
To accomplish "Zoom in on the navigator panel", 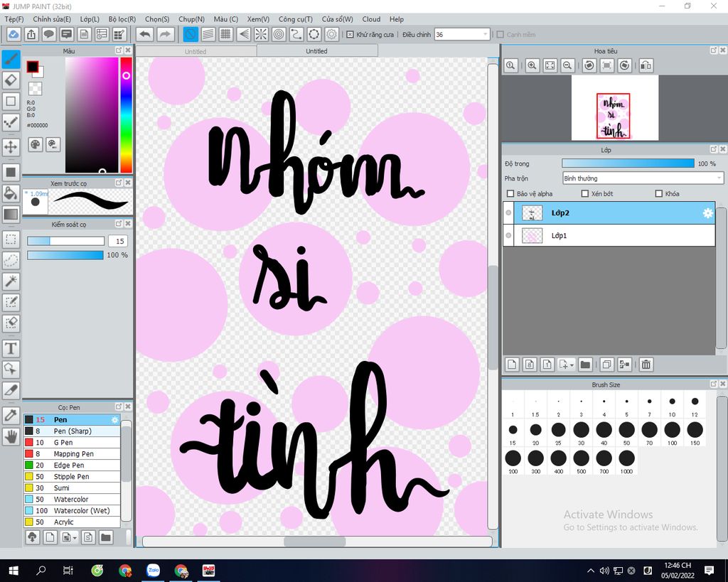I will (532, 65).
